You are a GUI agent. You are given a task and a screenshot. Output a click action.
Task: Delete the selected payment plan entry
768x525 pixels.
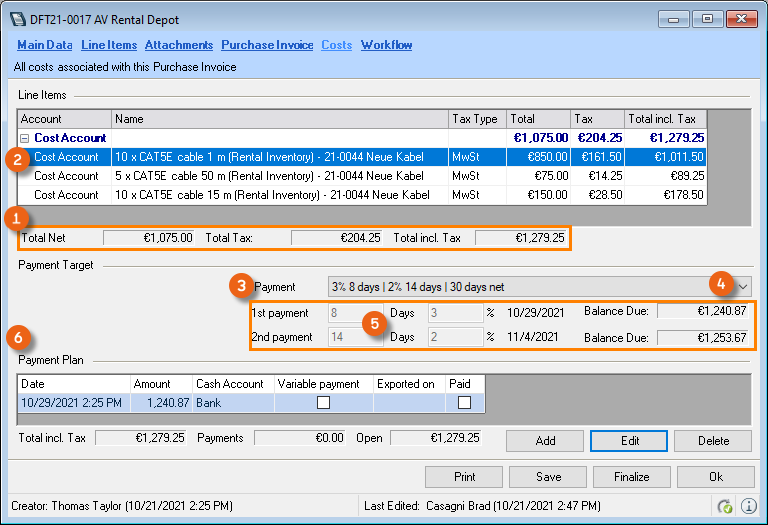(x=713, y=441)
